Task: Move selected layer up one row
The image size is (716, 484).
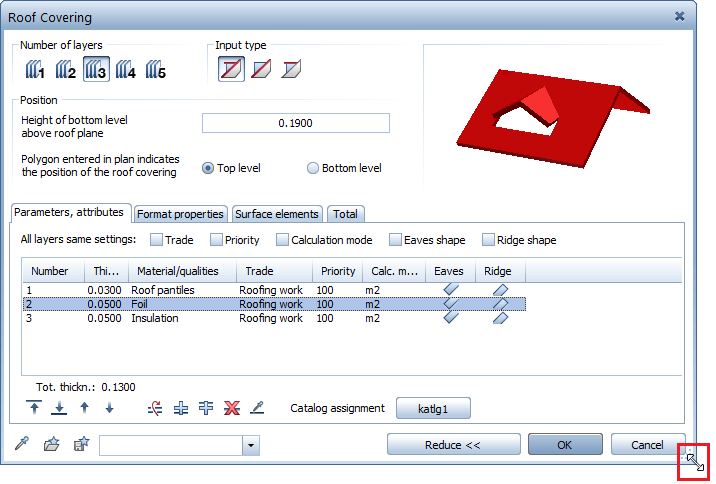Action: 84,407
